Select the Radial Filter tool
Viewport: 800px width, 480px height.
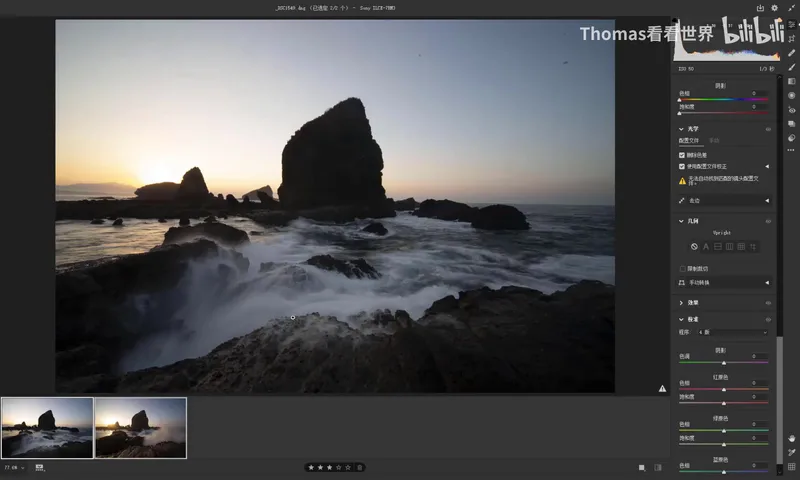point(791,96)
